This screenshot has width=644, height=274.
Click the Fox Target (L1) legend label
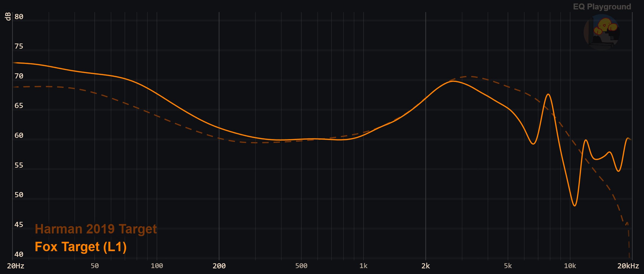pos(80,247)
